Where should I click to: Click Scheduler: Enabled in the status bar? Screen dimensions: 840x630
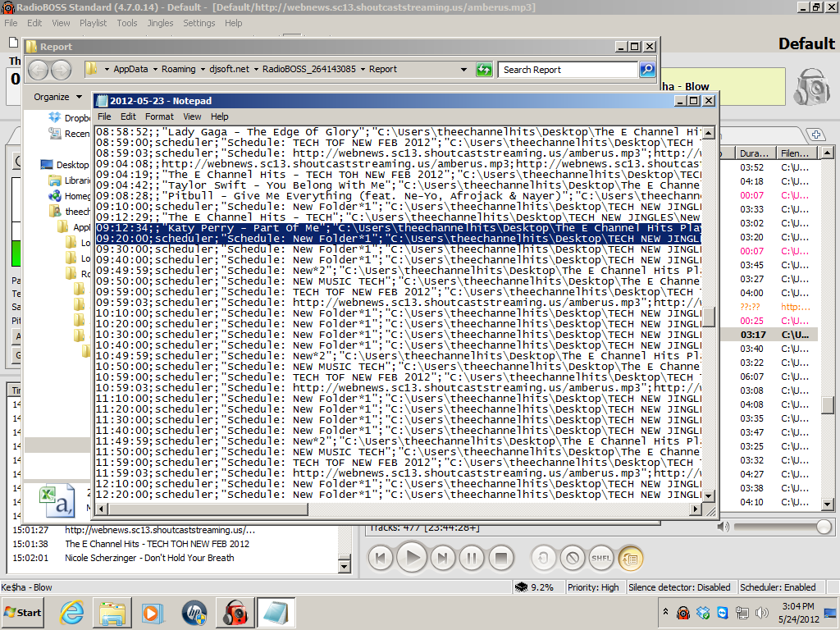click(x=778, y=587)
